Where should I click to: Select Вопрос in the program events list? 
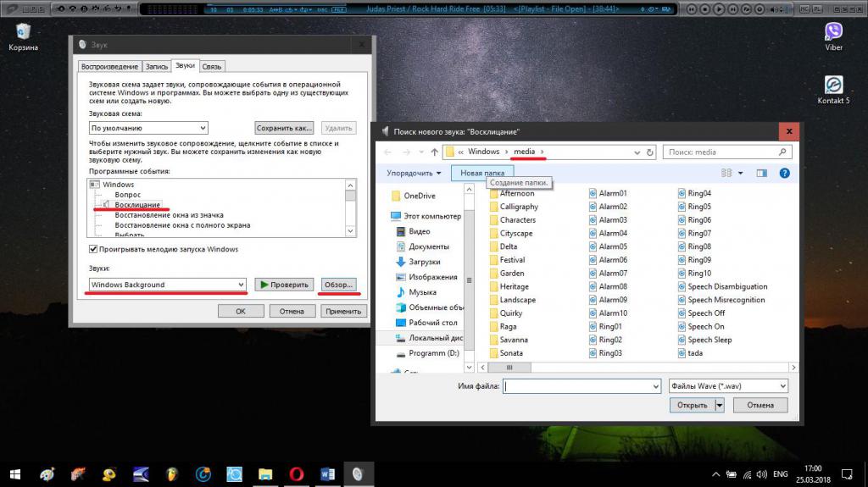click(128, 195)
